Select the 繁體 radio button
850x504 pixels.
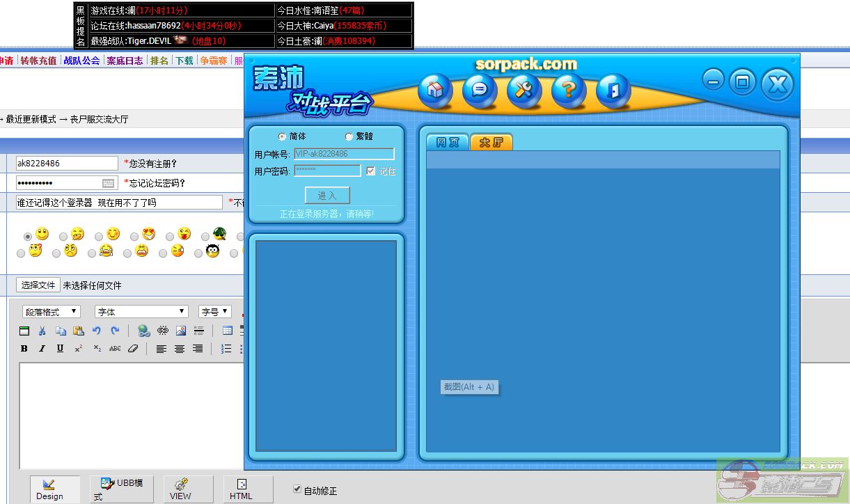pos(349,136)
